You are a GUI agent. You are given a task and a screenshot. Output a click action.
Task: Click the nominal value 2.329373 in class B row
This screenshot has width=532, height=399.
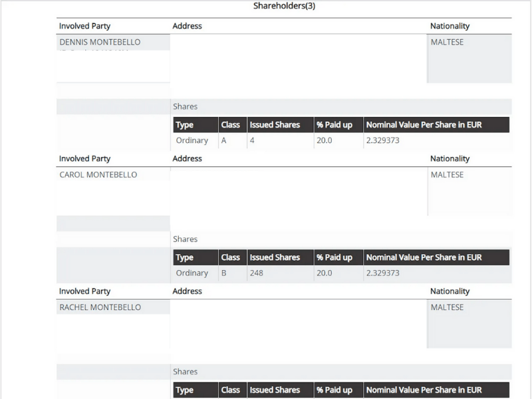(383, 273)
